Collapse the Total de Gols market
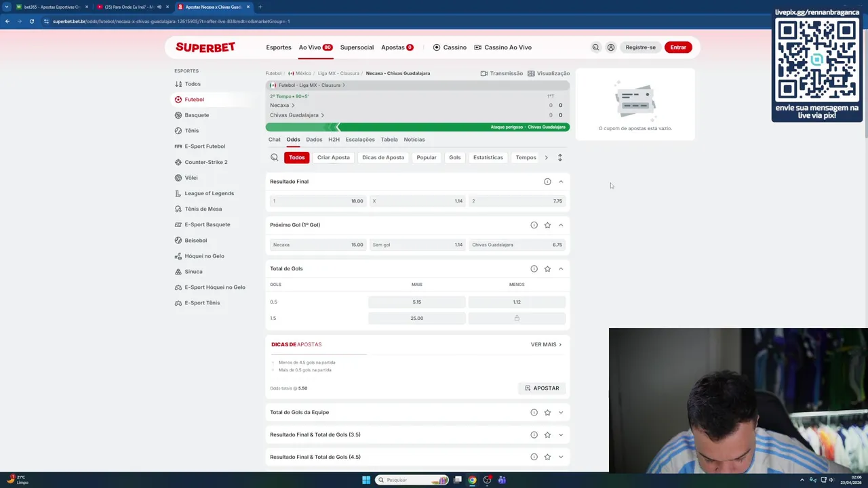The height and width of the screenshot is (488, 868). 561,269
